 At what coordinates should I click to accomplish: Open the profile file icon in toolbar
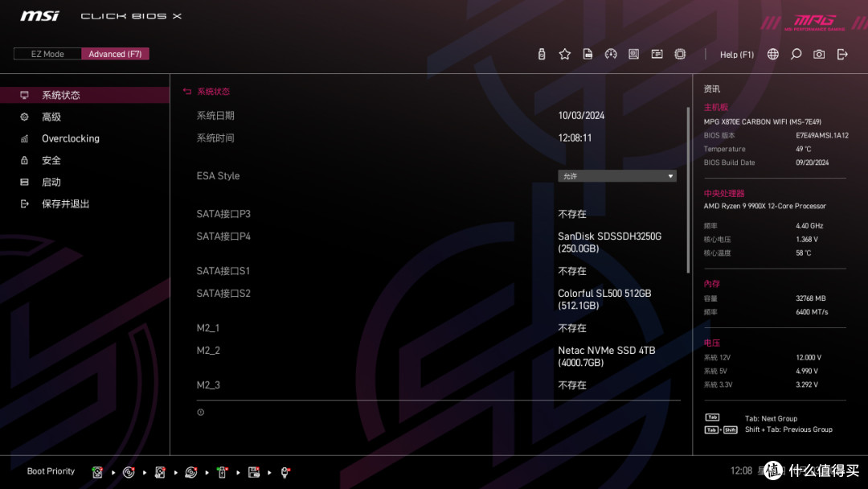pos(588,54)
